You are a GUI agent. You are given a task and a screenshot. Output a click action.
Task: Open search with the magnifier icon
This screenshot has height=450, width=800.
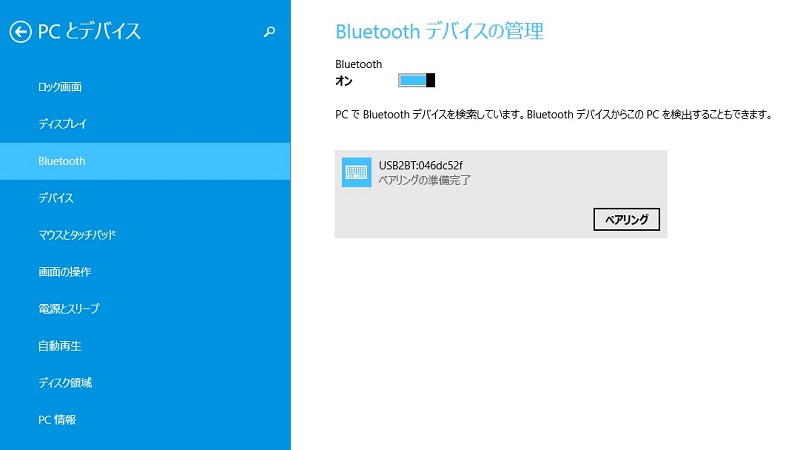(269, 32)
